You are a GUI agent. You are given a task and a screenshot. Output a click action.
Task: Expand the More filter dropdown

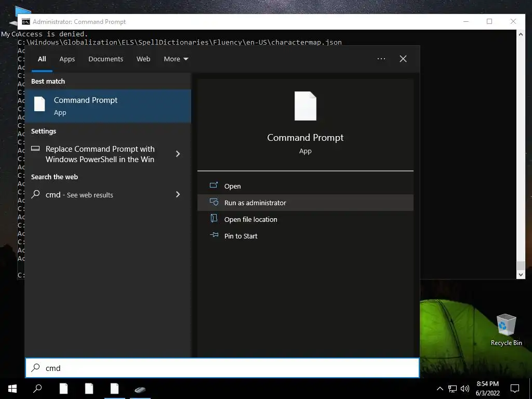click(x=176, y=59)
